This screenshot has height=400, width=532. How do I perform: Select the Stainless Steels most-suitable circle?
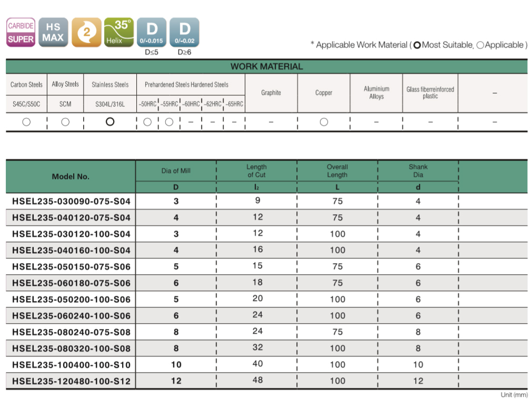coord(109,122)
